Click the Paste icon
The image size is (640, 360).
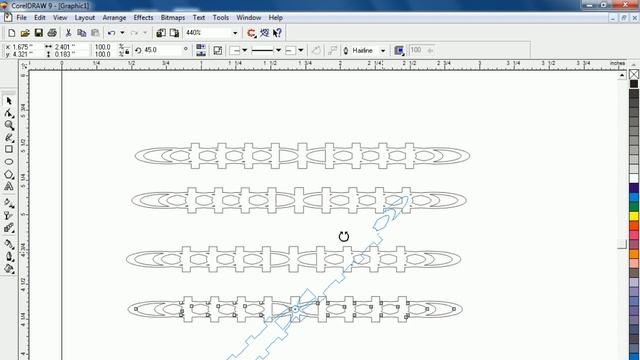click(x=95, y=33)
